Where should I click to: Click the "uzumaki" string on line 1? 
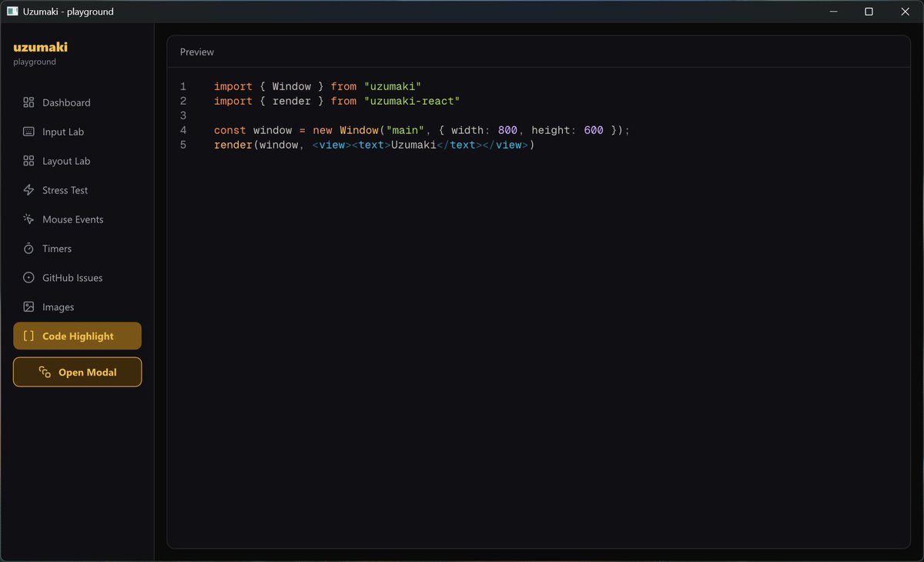(392, 86)
